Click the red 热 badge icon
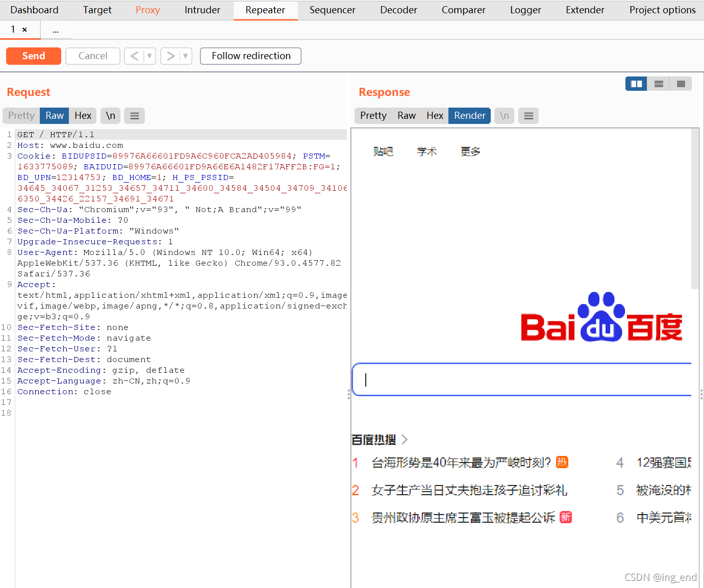 click(x=562, y=462)
